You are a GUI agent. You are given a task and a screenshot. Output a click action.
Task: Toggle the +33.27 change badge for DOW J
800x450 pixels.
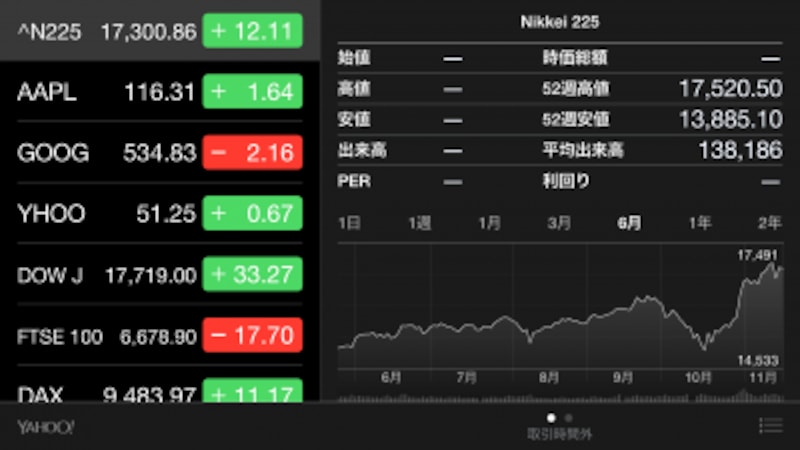(253, 274)
